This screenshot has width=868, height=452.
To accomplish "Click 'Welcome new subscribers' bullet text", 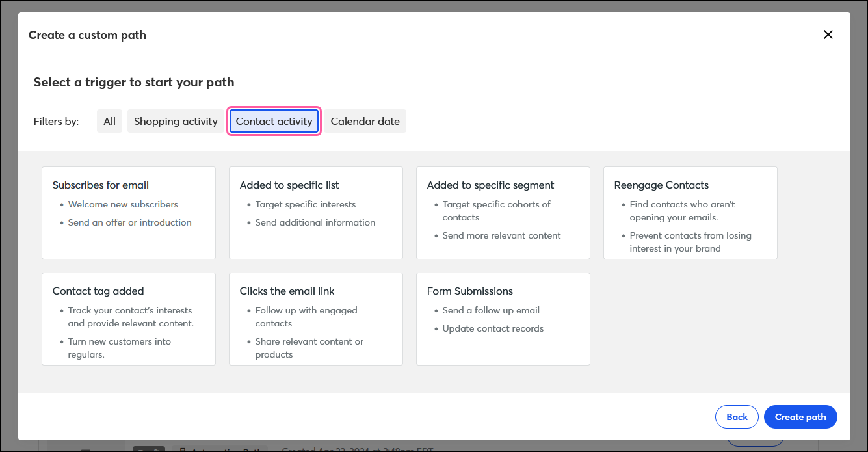I will [123, 204].
